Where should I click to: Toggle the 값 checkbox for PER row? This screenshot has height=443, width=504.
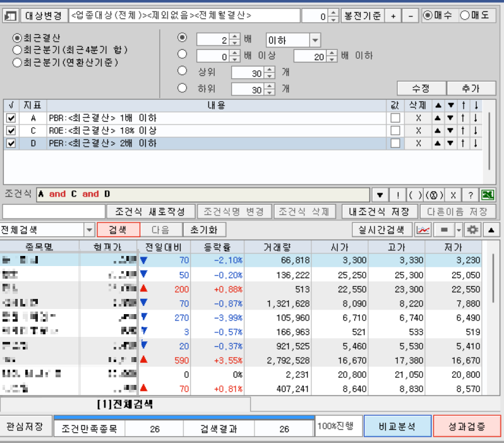coord(395,143)
